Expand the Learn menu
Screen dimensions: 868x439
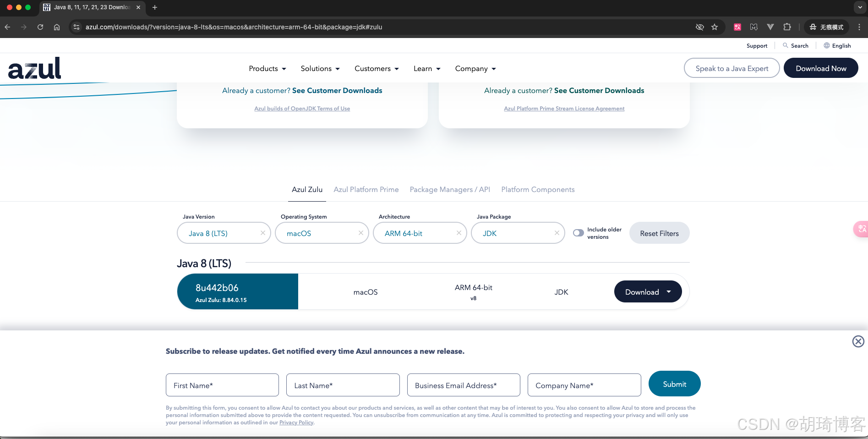click(427, 69)
